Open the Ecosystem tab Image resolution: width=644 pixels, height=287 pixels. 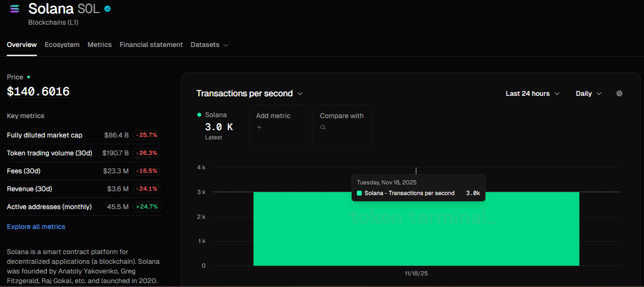coord(62,45)
